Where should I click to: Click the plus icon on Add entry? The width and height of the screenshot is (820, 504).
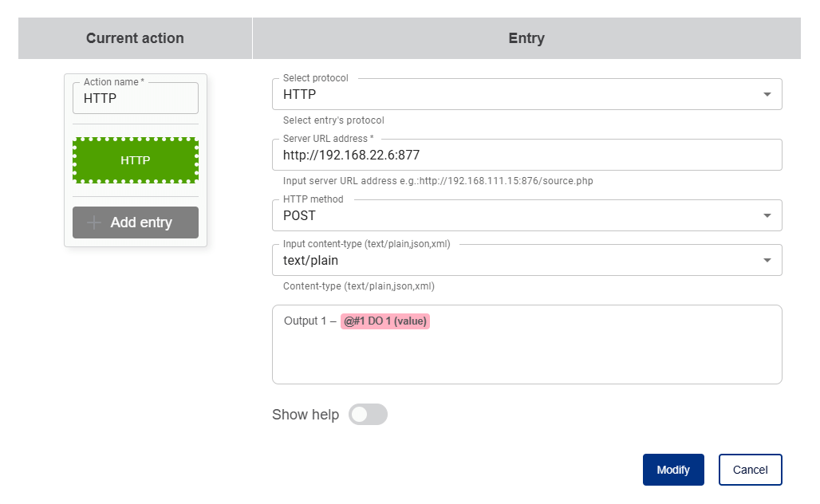(x=94, y=222)
